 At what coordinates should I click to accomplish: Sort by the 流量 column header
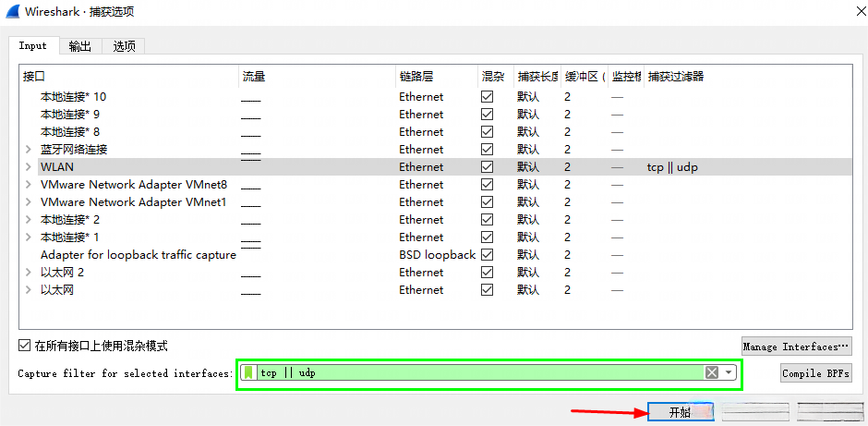(x=318, y=77)
